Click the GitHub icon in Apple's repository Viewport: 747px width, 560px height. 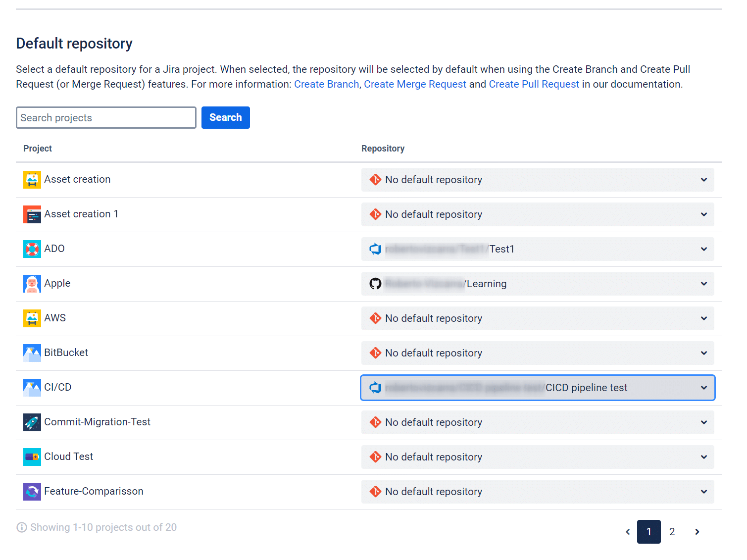(x=375, y=284)
